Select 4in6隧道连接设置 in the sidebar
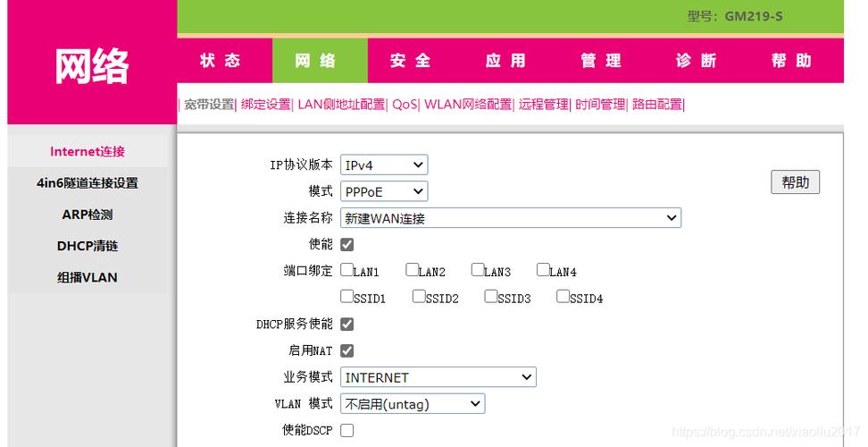Screen dimensions: 868x447 click(x=88, y=182)
